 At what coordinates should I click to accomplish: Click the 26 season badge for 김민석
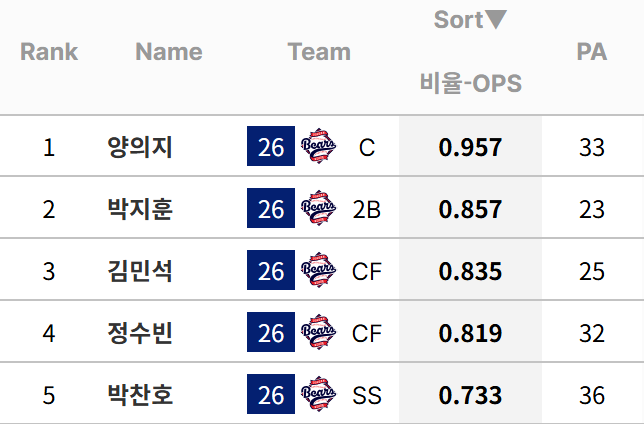pos(271,270)
